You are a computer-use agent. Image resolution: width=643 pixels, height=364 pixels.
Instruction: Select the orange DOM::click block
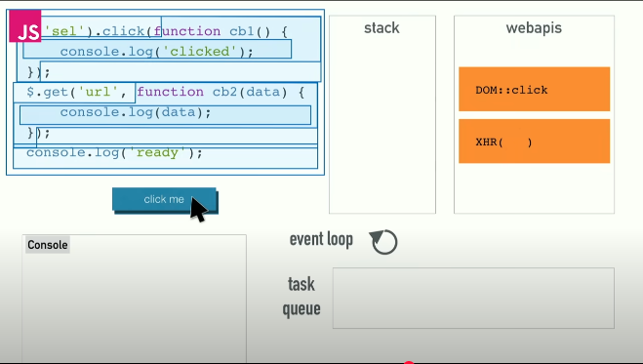click(x=535, y=90)
